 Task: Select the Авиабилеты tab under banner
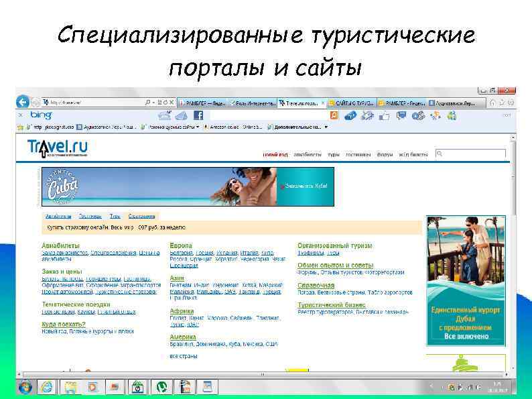click(x=58, y=216)
